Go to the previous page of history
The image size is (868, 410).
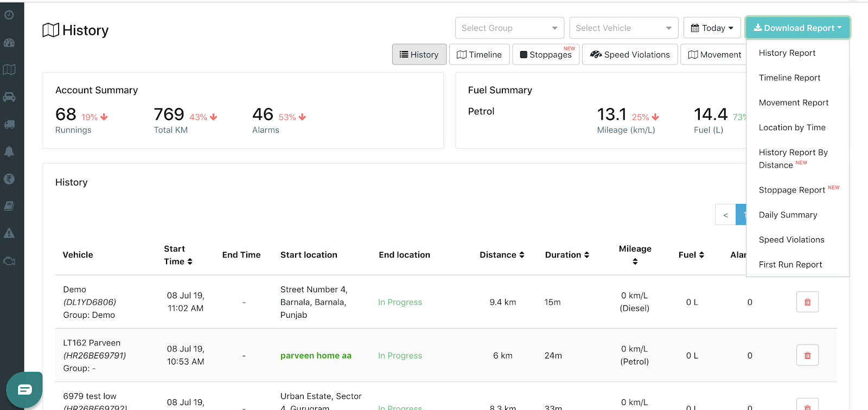725,215
